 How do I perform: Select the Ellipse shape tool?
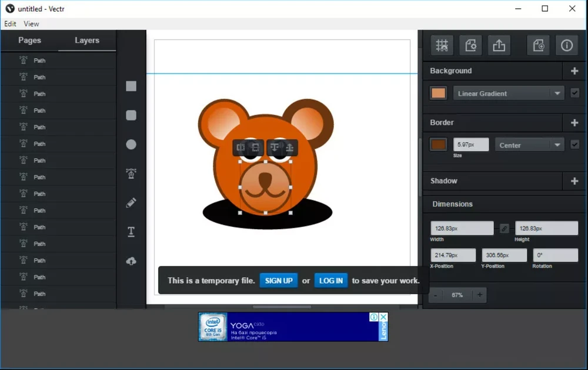(131, 144)
